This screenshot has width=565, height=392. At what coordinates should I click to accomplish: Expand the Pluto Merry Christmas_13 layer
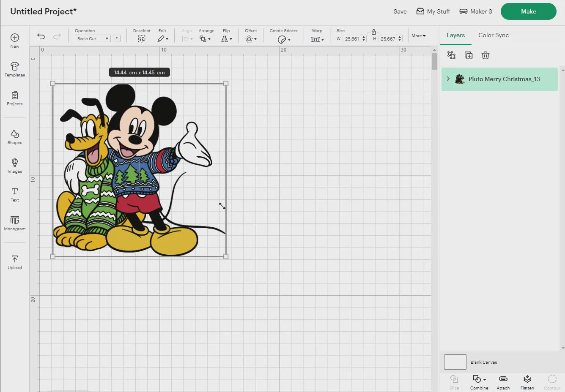click(448, 79)
